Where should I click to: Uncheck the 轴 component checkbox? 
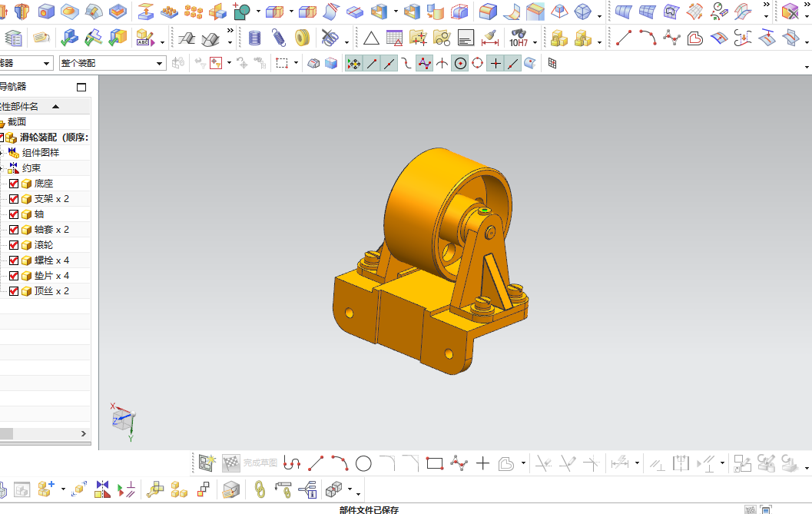coord(14,214)
